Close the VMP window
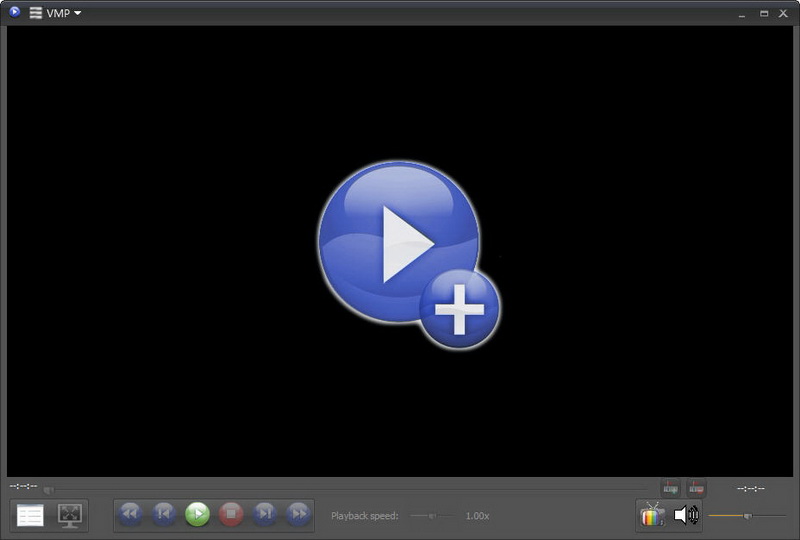Viewport: 800px width, 540px height. click(x=783, y=13)
